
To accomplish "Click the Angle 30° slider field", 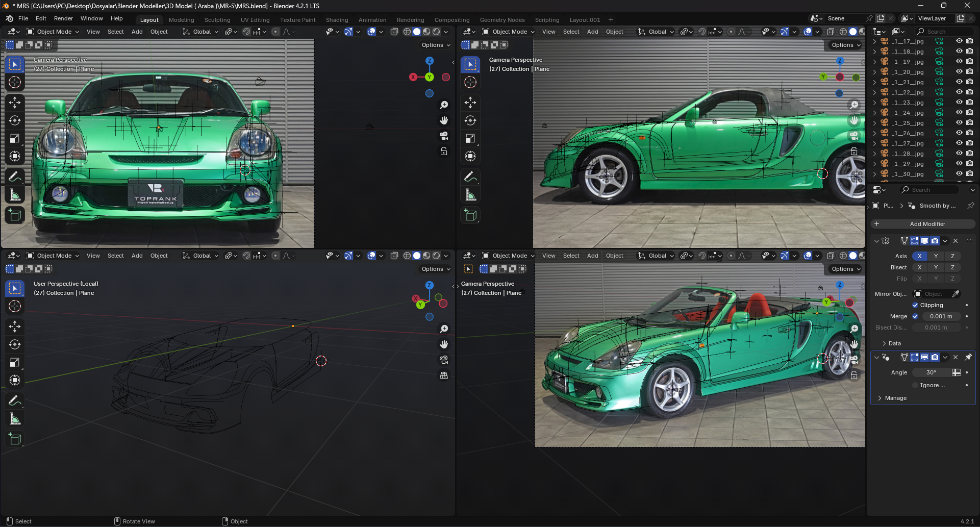I will coord(931,372).
